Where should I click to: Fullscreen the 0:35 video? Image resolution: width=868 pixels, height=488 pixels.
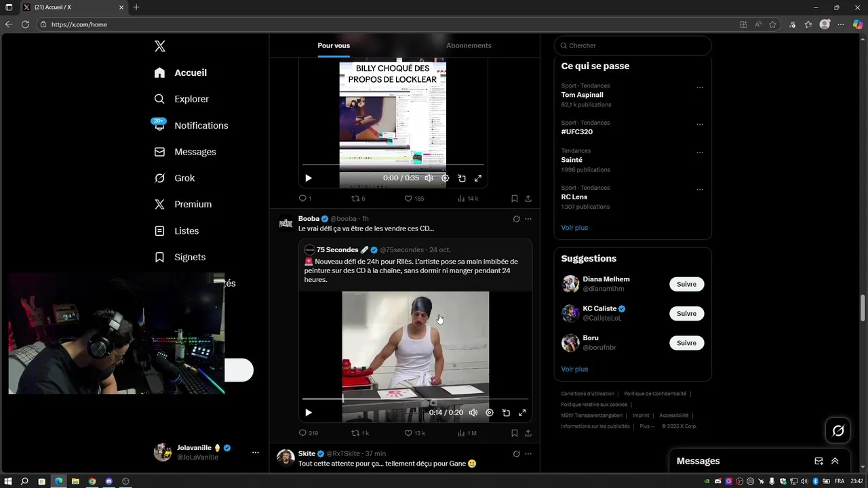(478, 178)
